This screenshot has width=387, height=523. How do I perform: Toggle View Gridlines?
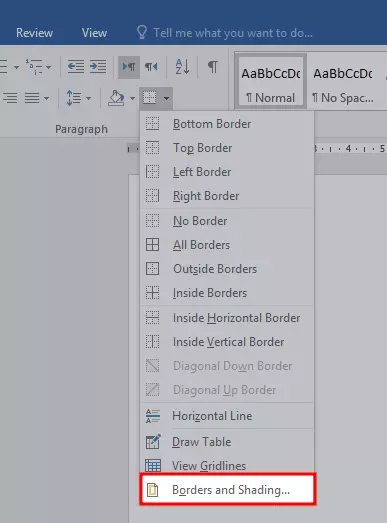coord(227,466)
